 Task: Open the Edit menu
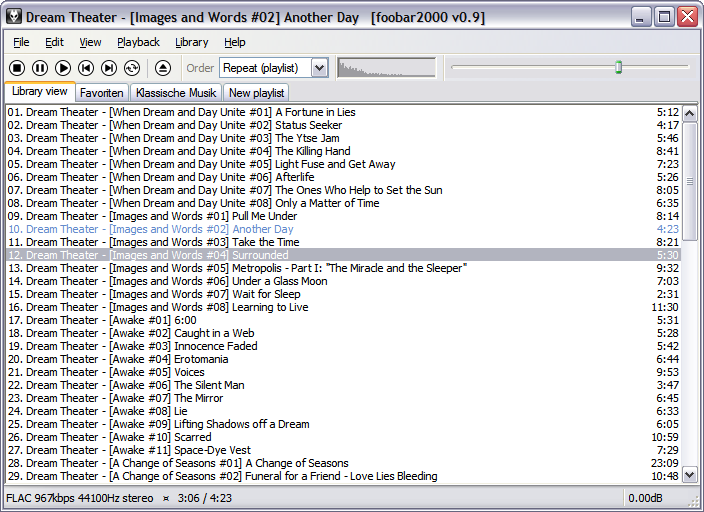[x=54, y=42]
